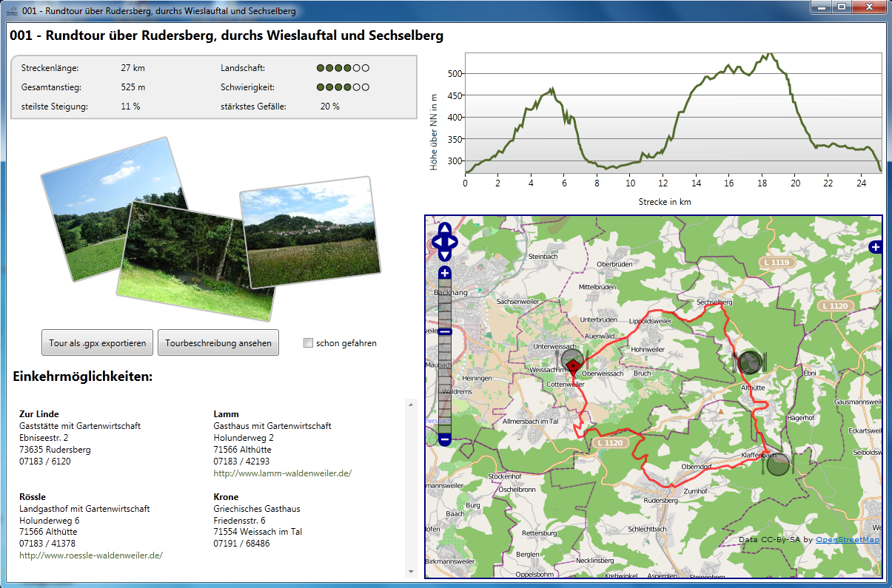Image resolution: width=892 pixels, height=588 pixels.
Task: Expand the map layer switcher plus icon
Action: click(x=875, y=247)
